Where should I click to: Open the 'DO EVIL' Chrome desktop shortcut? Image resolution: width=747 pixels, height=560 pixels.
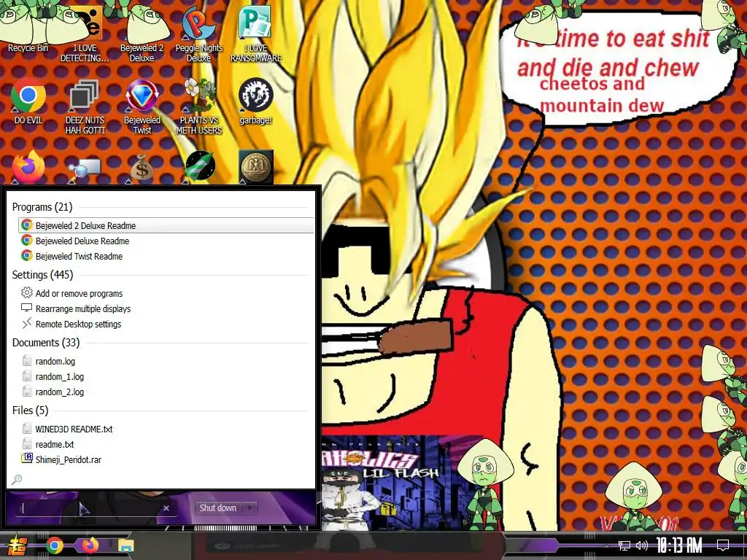(28, 101)
